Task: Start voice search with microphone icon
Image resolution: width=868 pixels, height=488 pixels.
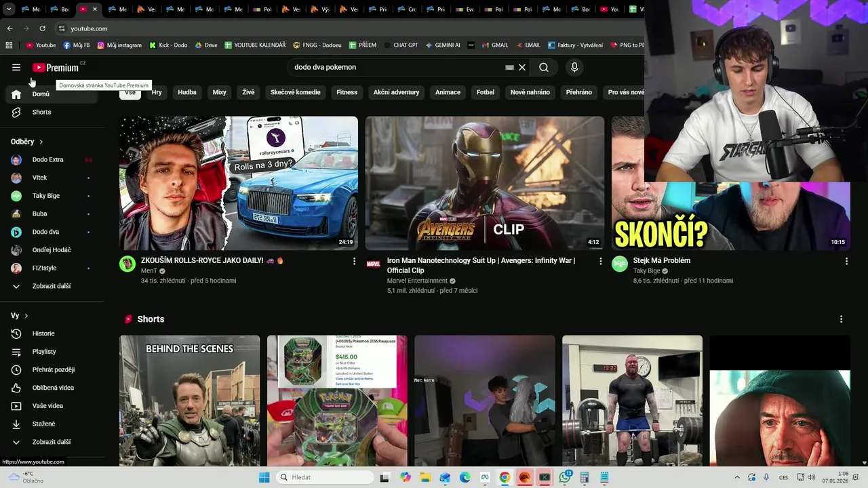Action: point(574,67)
